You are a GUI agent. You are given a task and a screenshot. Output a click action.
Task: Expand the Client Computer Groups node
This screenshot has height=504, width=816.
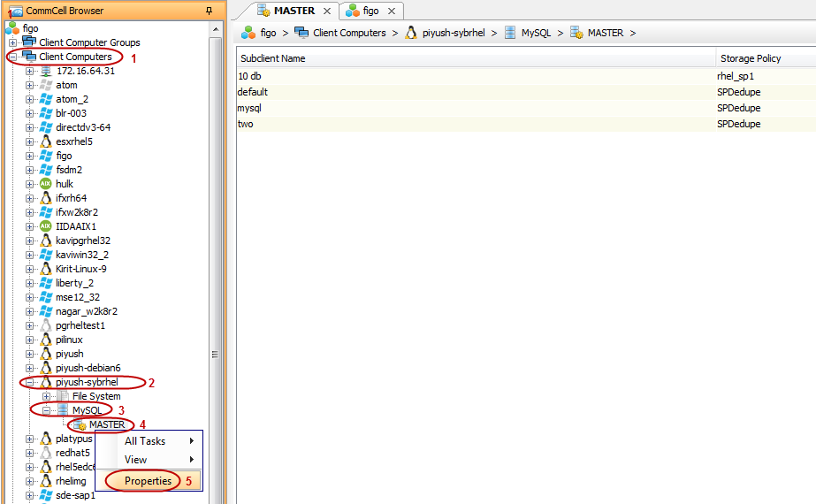(13, 42)
